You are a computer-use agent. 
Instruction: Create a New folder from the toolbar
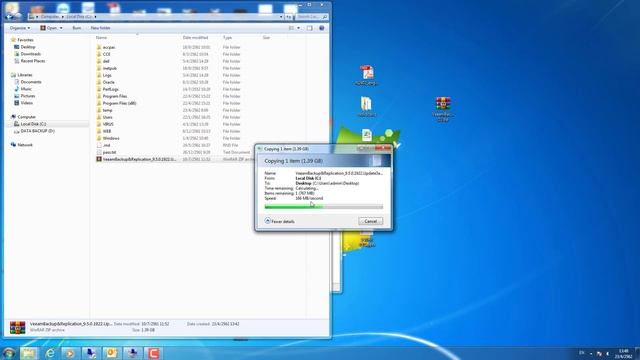click(100, 28)
